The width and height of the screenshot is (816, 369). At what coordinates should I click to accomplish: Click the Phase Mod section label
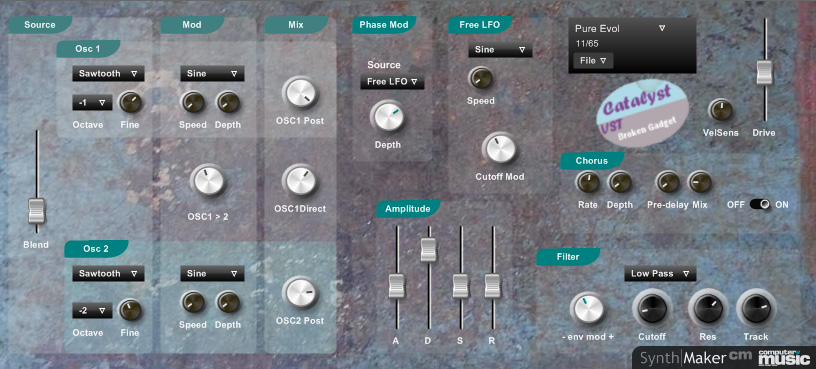(x=384, y=25)
